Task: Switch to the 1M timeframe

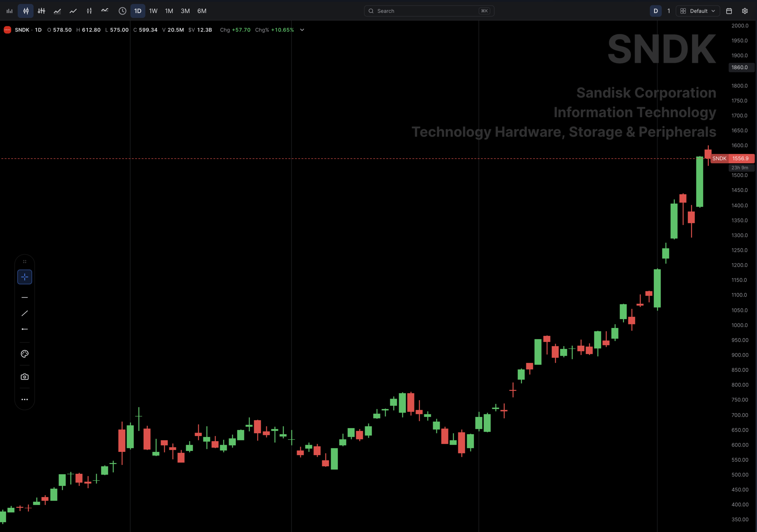Action: coord(169,11)
